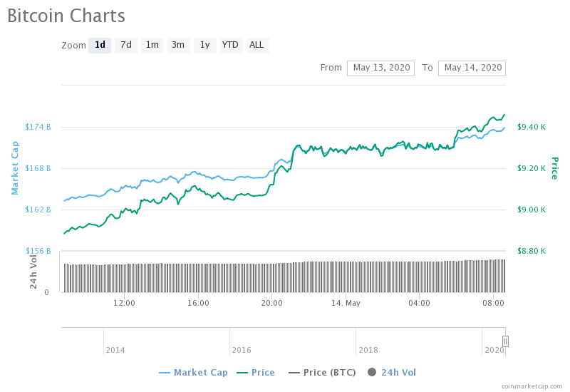Click the $8.80 K price axis label

[532, 251]
